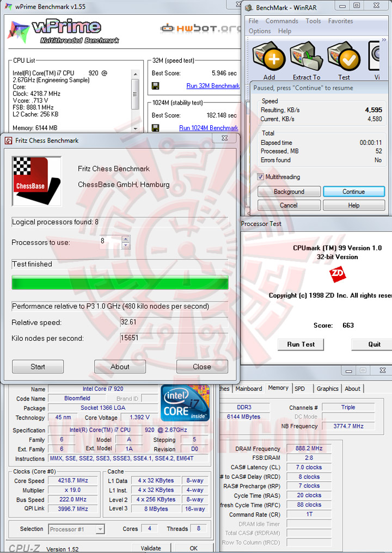392x553 pixels.
Task: Switch to the SPD tab in CPU-Z
Action: click(x=300, y=388)
